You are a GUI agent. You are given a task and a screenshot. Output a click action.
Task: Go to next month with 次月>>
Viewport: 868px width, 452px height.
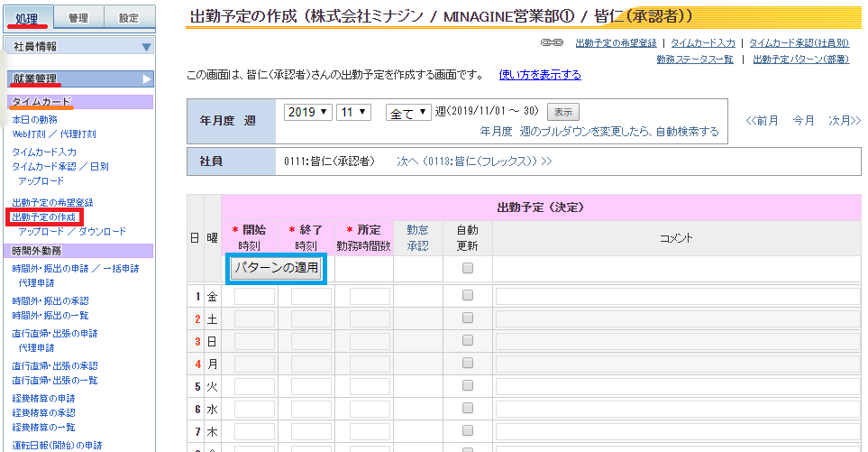click(x=845, y=121)
